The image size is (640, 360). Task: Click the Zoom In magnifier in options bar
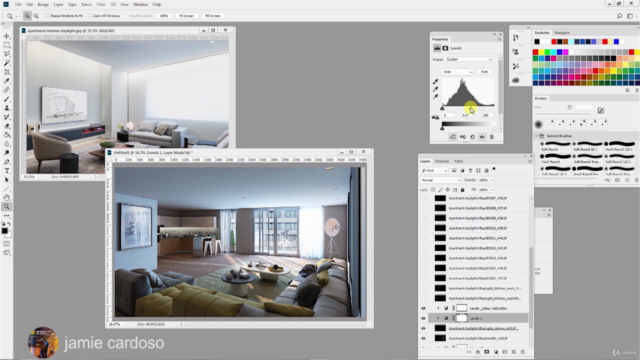27,16
